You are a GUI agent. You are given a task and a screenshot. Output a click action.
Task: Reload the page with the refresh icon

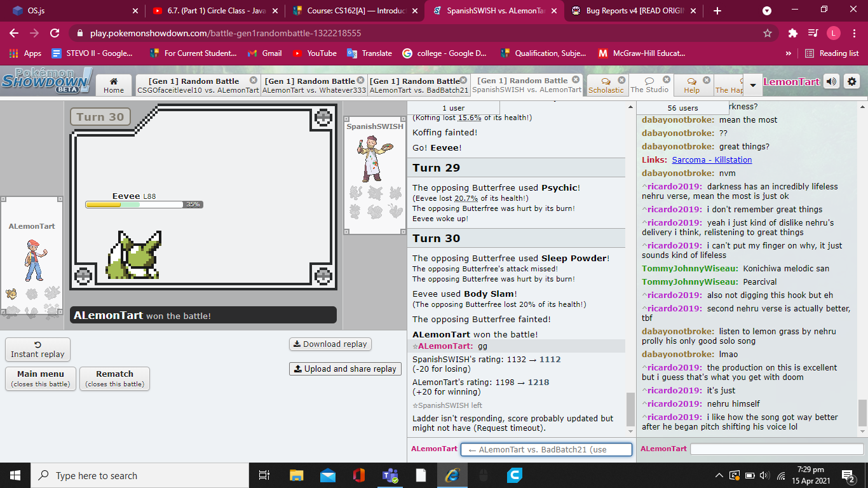point(55,33)
